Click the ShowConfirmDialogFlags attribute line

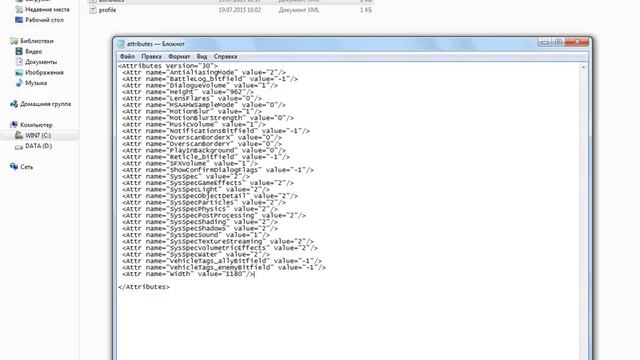click(x=218, y=170)
